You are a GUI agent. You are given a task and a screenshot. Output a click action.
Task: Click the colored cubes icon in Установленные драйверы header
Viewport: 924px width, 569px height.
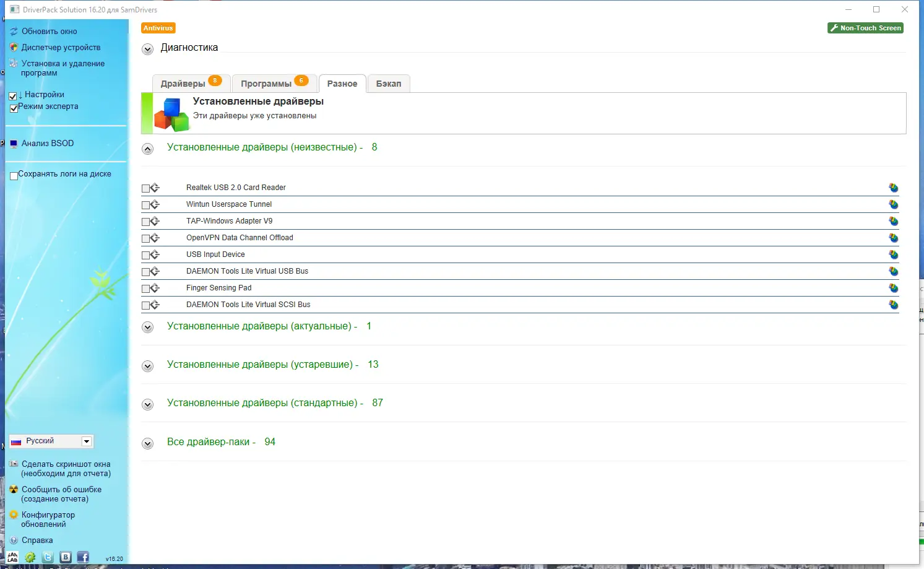(171, 115)
